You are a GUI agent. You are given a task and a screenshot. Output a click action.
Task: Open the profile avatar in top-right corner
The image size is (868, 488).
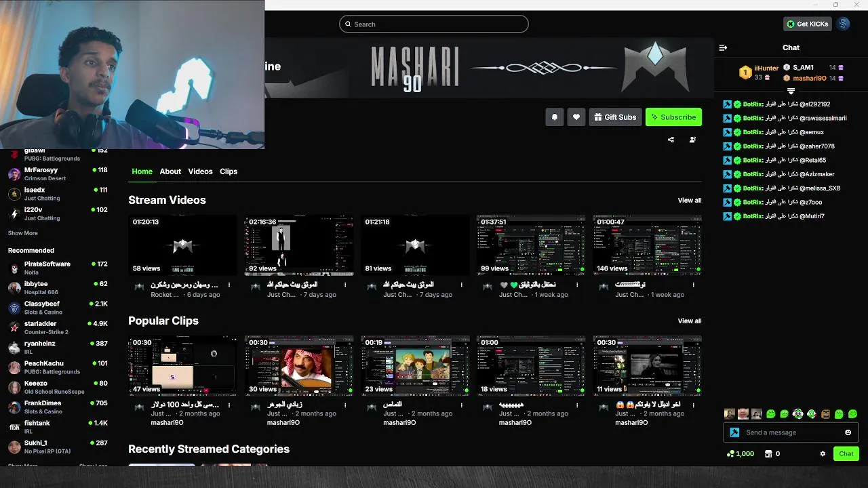pyautogui.click(x=844, y=24)
